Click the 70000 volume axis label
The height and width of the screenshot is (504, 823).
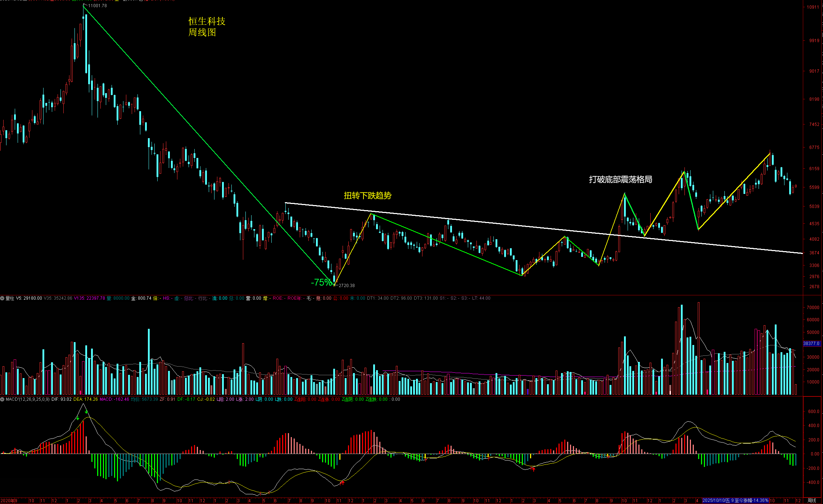[x=813, y=308]
